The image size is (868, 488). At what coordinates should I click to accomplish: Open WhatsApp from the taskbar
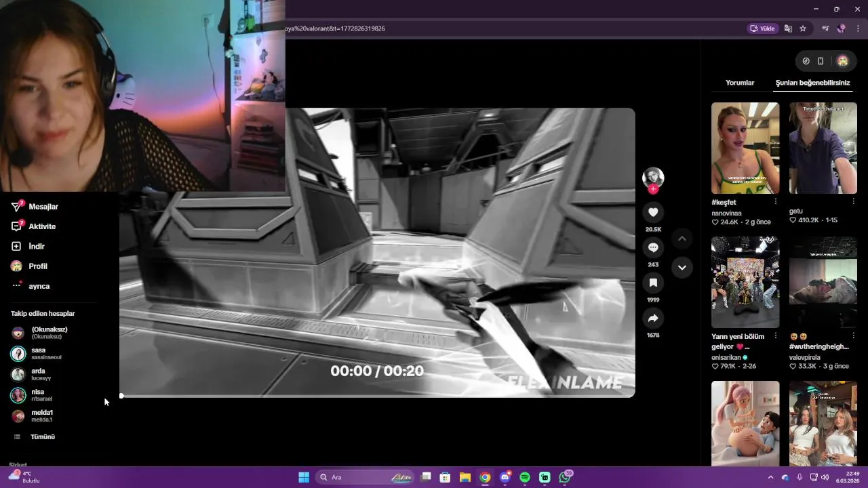[x=565, y=477]
